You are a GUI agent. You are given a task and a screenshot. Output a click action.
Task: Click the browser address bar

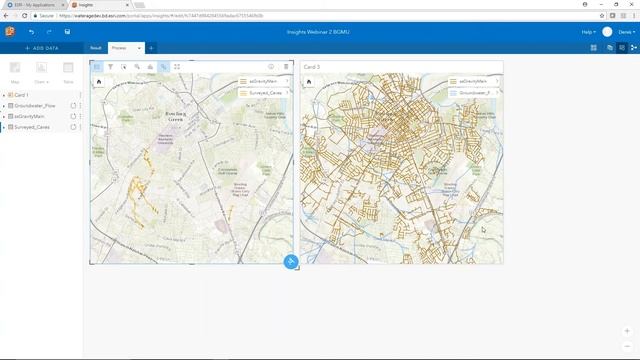(x=314, y=16)
